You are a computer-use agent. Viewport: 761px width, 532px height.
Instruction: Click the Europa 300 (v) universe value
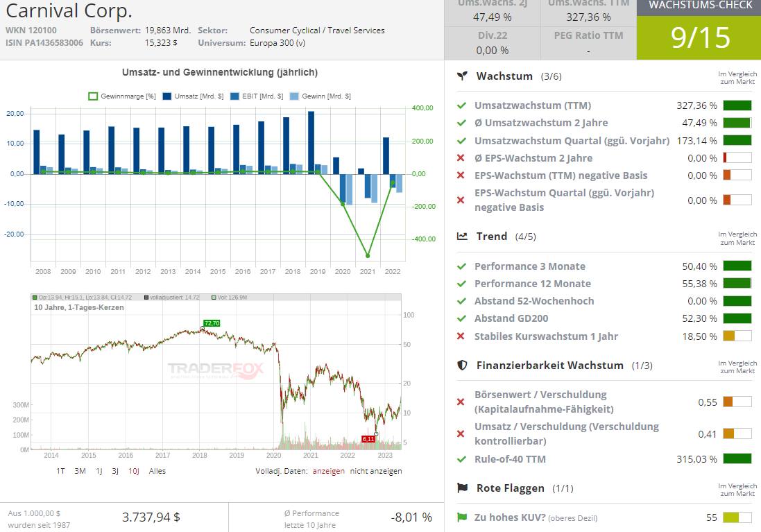point(277,43)
